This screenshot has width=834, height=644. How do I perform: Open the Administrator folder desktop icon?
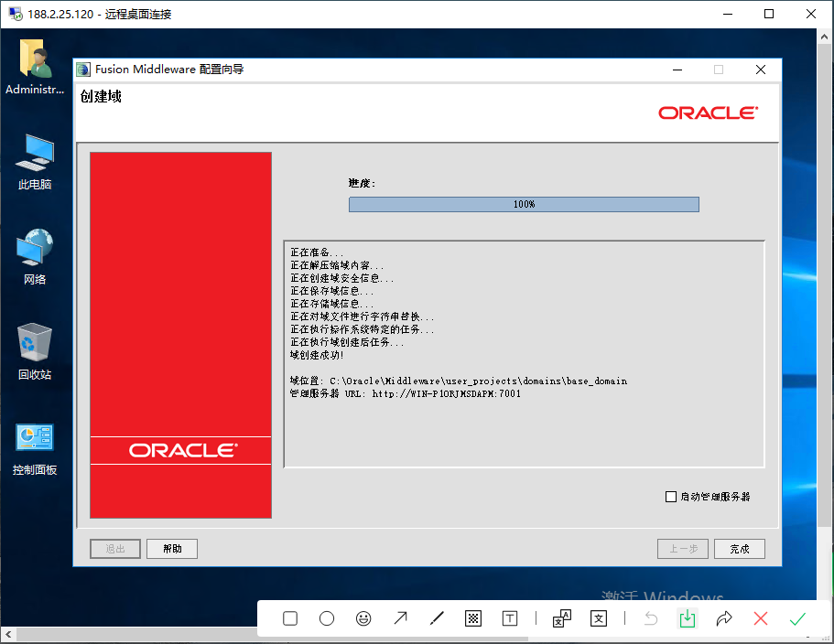click(35, 67)
